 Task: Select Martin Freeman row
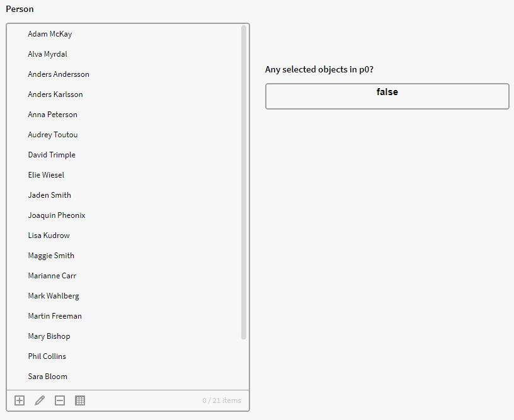55,316
